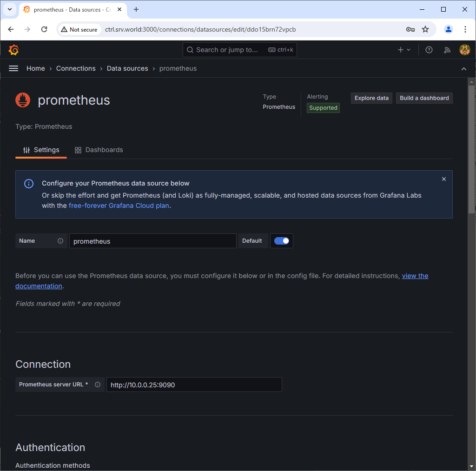Open the hamburger navigation menu
This screenshot has height=471, width=476.
pos(13,68)
